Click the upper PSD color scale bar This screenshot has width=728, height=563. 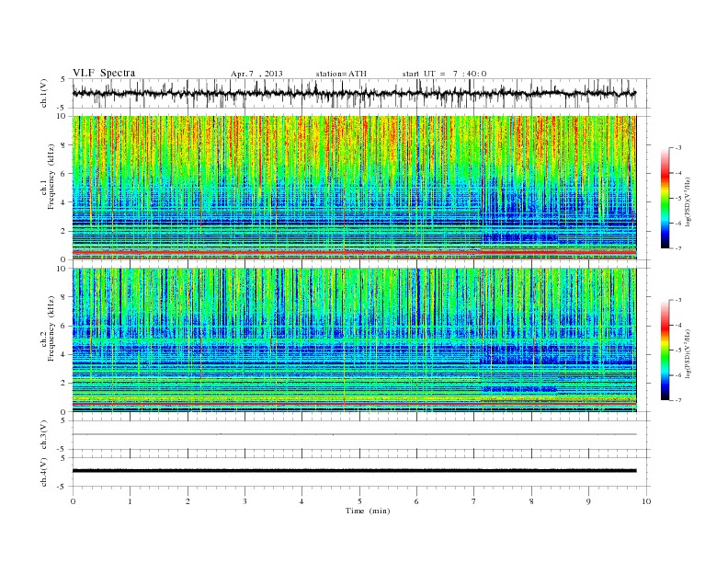[665, 198]
